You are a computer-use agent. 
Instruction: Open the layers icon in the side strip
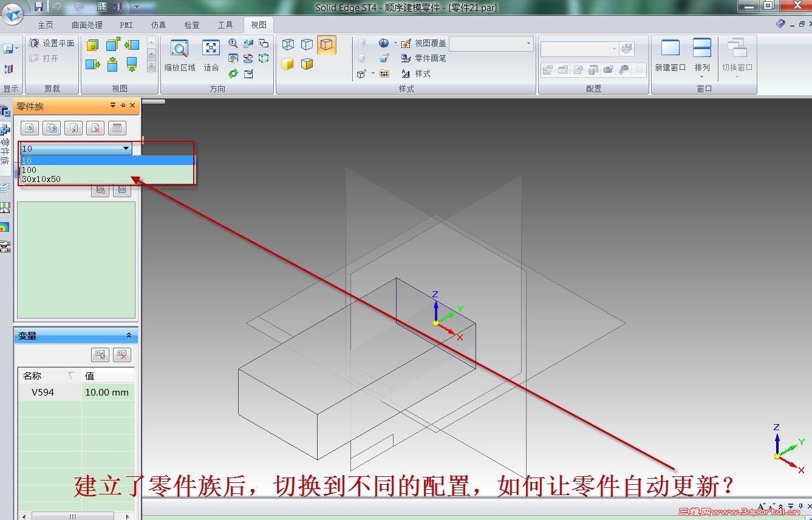click(5, 188)
